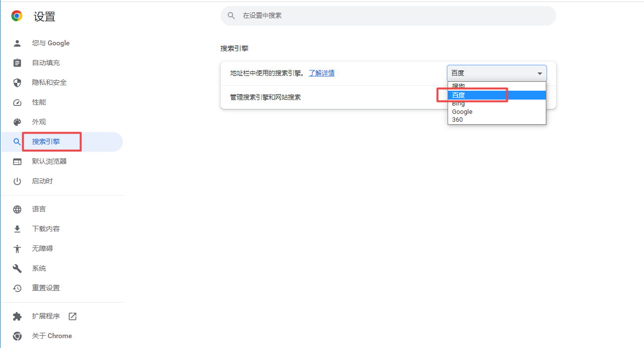Click the Chrome outline icon for 关于 Chrome

[x=17, y=336]
